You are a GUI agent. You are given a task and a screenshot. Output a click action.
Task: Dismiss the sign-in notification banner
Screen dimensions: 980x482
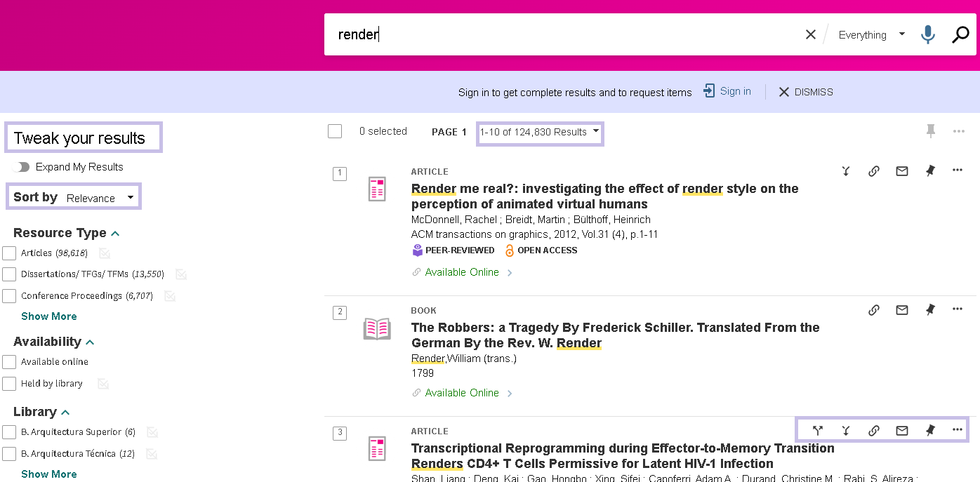click(805, 92)
